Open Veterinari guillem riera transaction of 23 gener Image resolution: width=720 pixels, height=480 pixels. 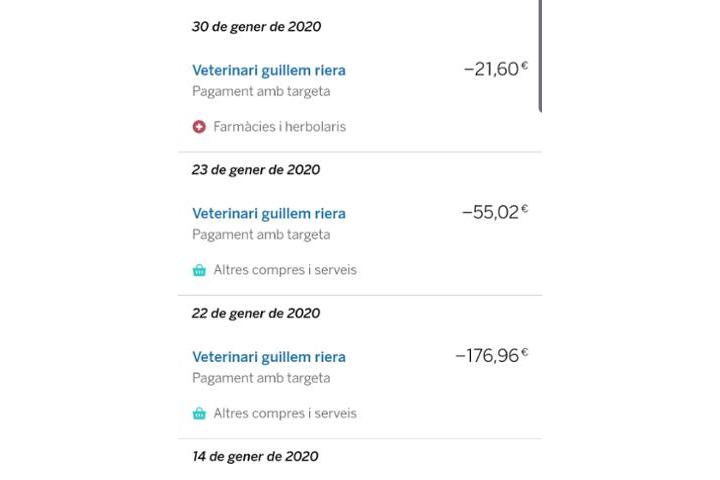[268, 213]
